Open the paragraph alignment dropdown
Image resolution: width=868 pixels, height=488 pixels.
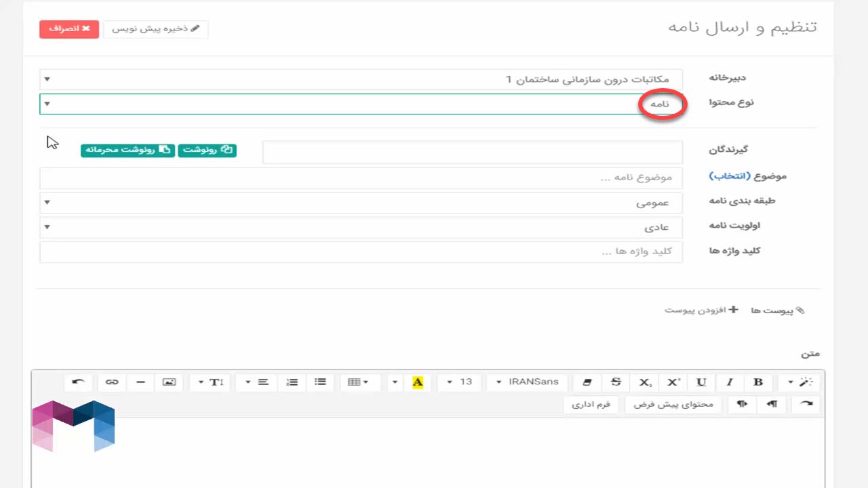pyautogui.click(x=257, y=382)
